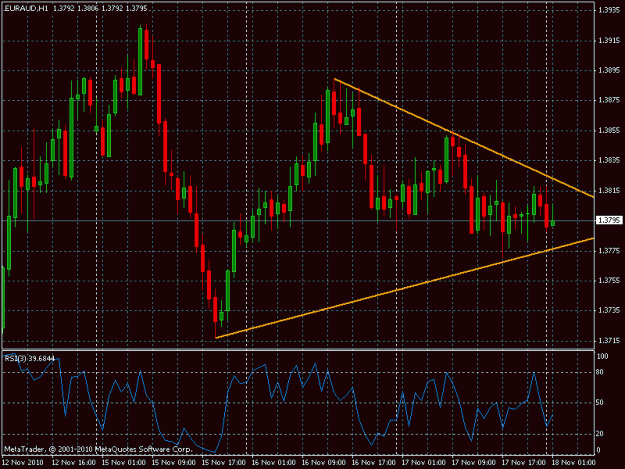The height and width of the screenshot is (469, 625).
Task: Click the horizontal current price line
Action: point(298,220)
